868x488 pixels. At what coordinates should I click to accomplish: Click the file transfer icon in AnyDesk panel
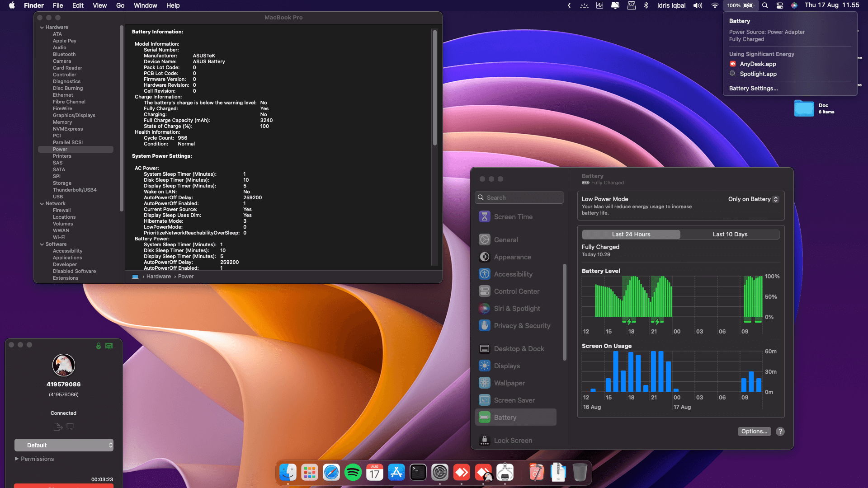[57, 427]
